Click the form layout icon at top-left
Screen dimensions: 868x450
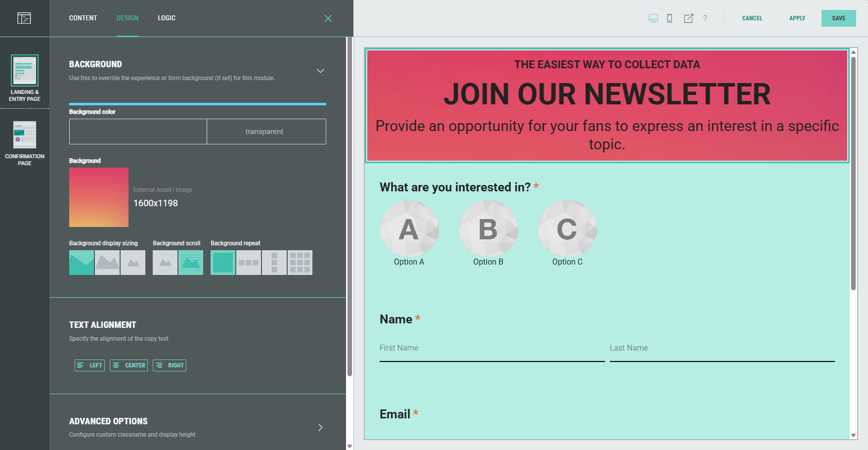point(24,18)
